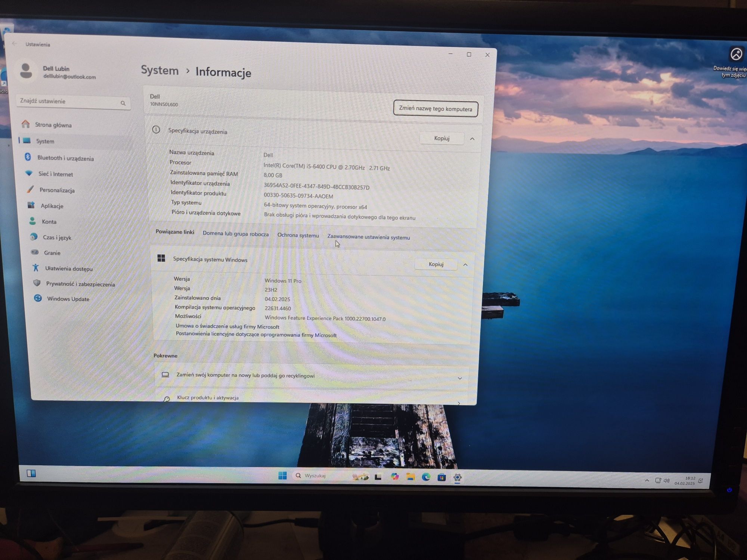Click the info icon beside Specyfikacja urządzenia
Screen dimensions: 747x560
tap(156, 130)
